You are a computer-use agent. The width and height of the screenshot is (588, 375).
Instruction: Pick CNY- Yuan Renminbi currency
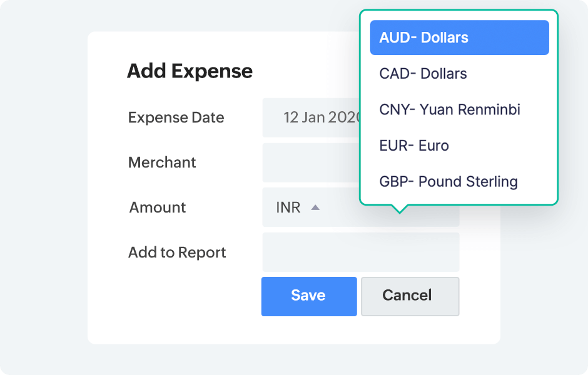450,110
